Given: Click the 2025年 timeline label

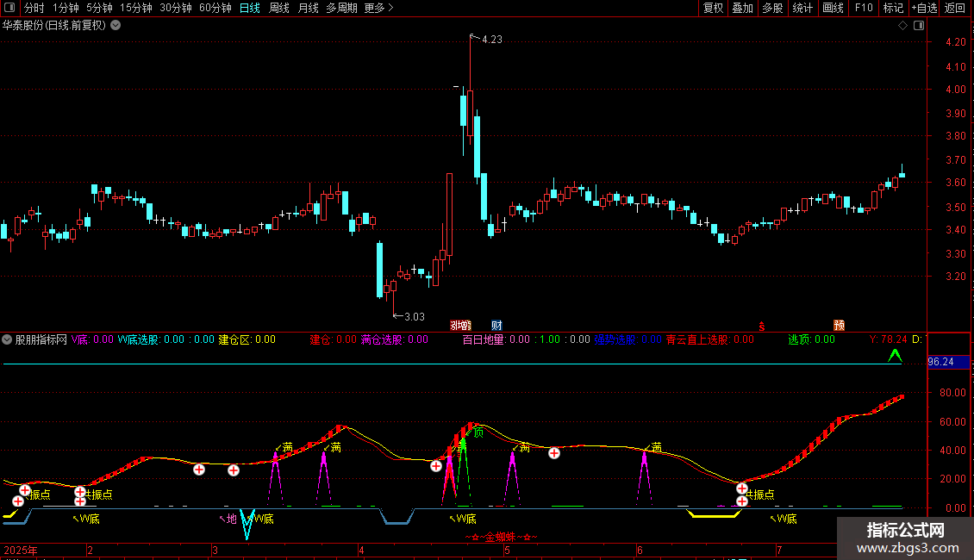Looking at the screenshot, I should 21,550.
